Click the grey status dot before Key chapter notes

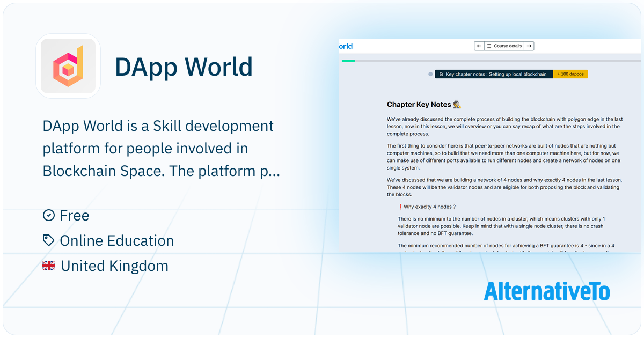click(x=430, y=74)
